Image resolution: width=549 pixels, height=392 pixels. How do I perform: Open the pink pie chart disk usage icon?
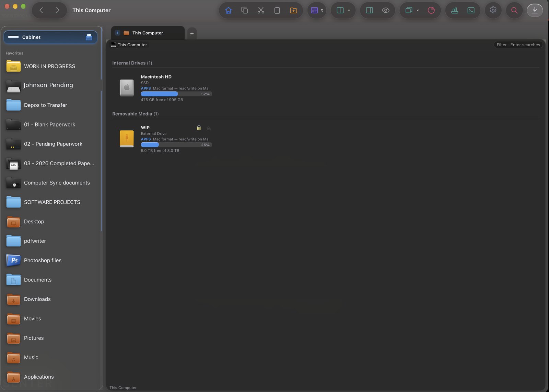coord(431,10)
